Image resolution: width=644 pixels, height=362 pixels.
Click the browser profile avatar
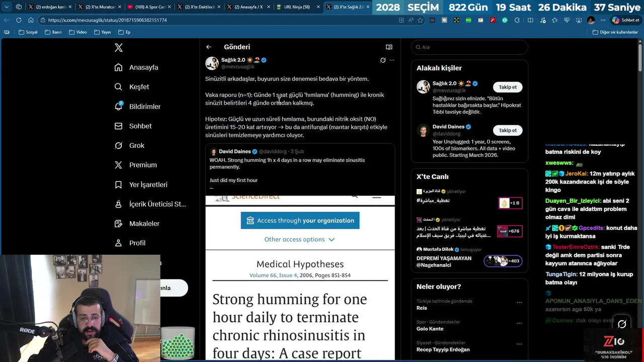point(591,20)
